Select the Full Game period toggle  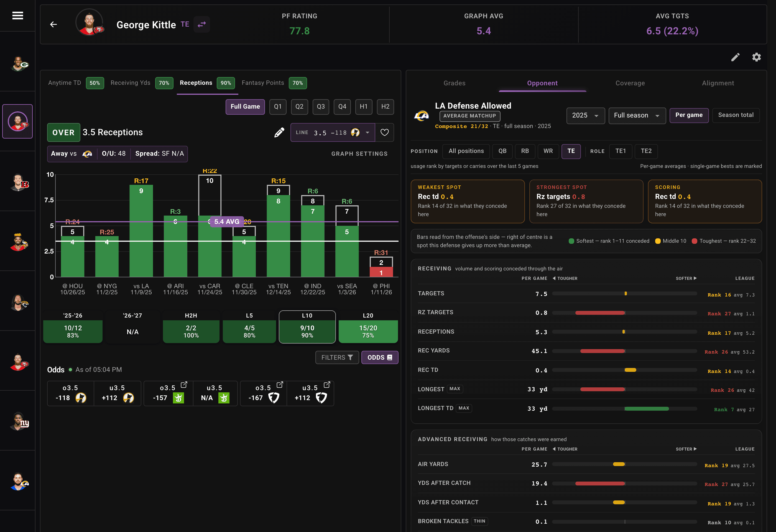pos(245,107)
